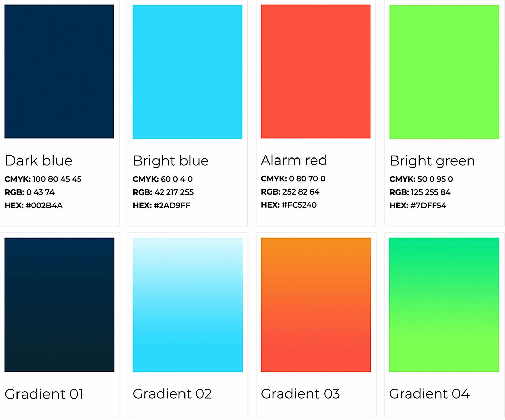Click the HEX #FC5240 value
The image size is (505, 420).
(289, 205)
